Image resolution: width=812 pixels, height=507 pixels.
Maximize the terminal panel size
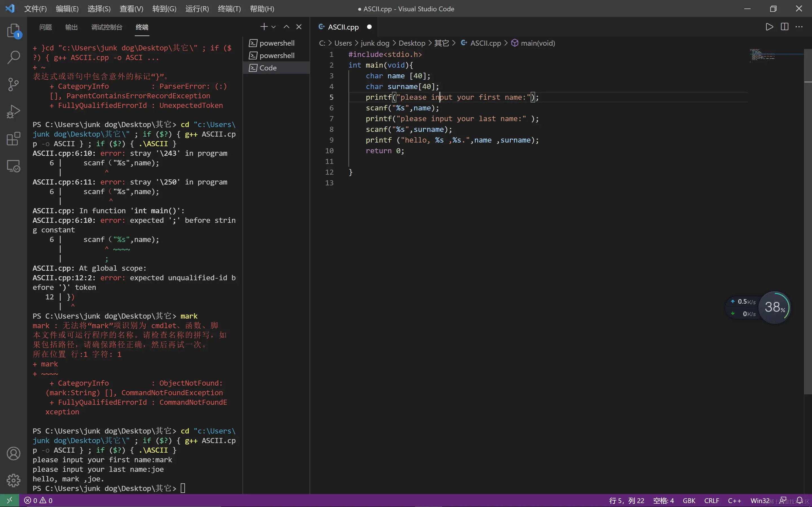pyautogui.click(x=286, y=27)
